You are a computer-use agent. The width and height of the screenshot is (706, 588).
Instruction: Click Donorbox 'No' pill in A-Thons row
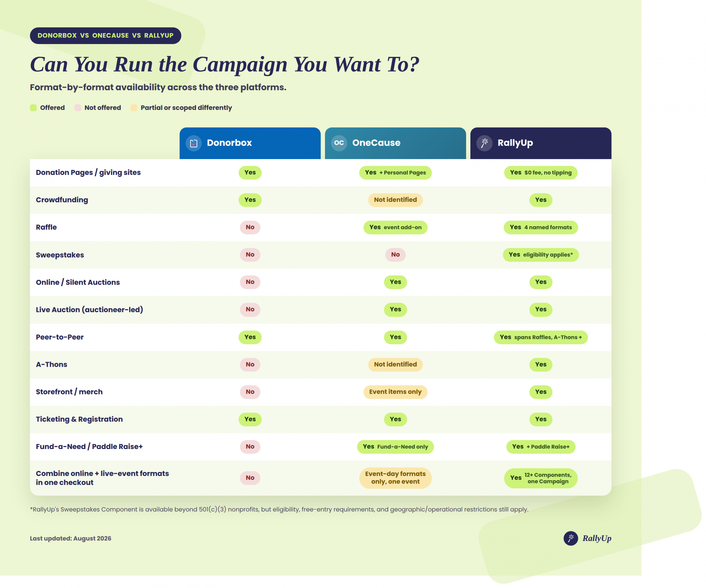pyautogui.click(x=250, y=365)
